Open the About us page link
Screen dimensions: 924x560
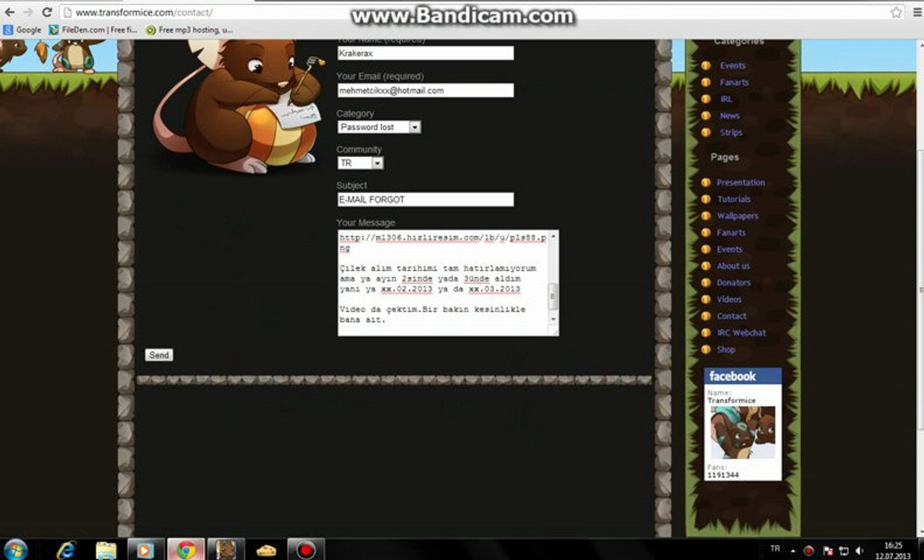[x=733, y=266]
